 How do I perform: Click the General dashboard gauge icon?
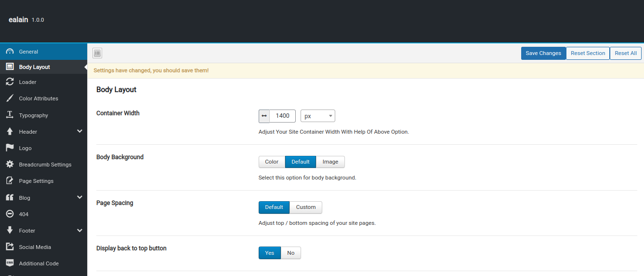tap(10, 52)
